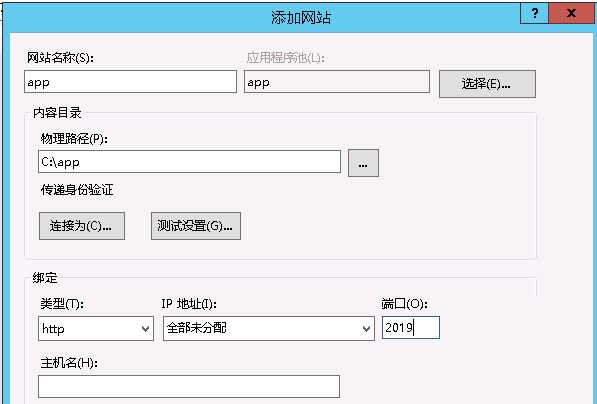Viewport: 597px width, 404px height.
Task: Click the 主机名(H) label
Action: click(69, 363)
